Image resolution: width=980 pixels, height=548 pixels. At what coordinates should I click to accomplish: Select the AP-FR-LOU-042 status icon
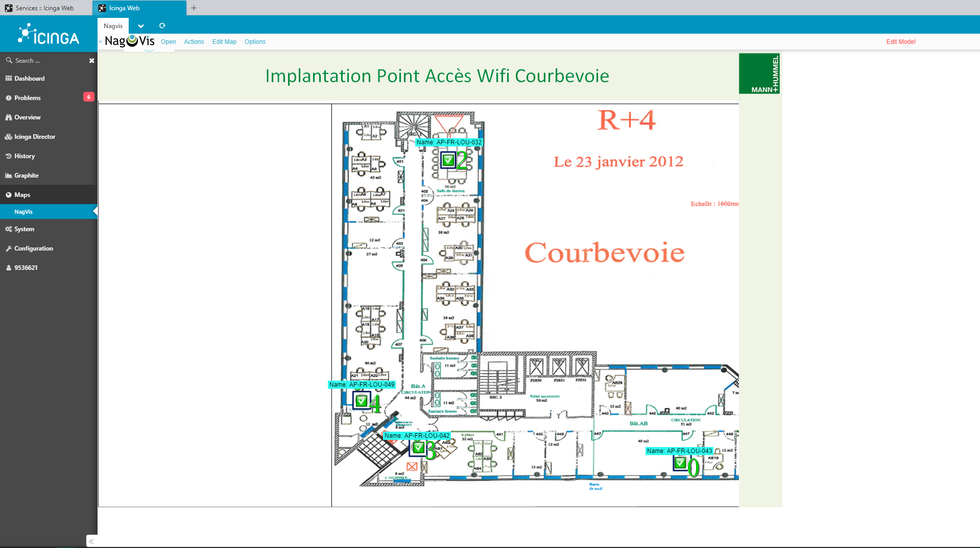(418, 448)
